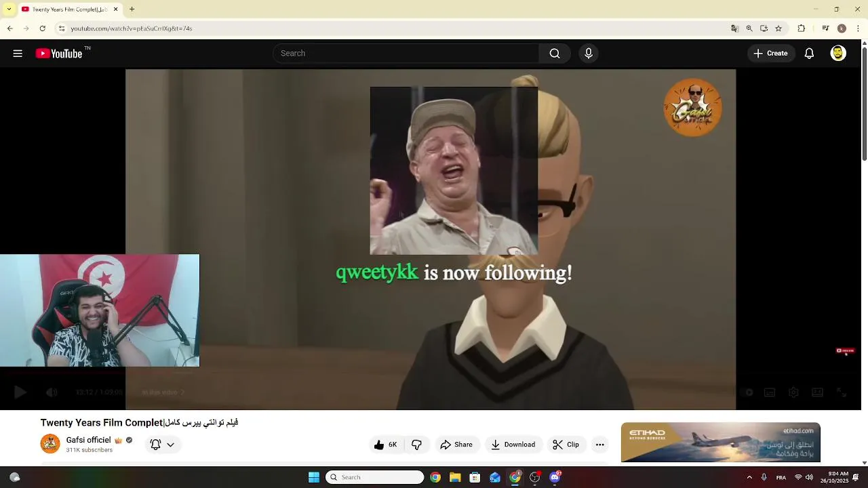Open more actions three-dot menu under video

coord(599,445)
